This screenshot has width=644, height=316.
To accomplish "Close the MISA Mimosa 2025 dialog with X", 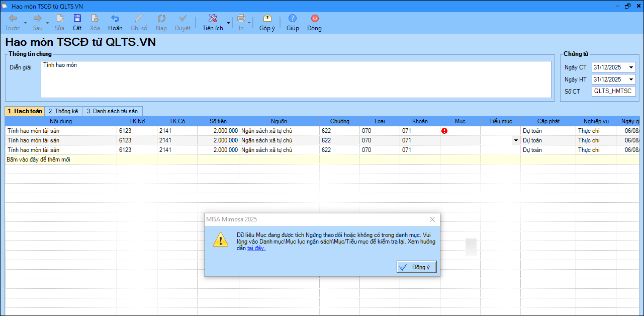I will point(432,219).
